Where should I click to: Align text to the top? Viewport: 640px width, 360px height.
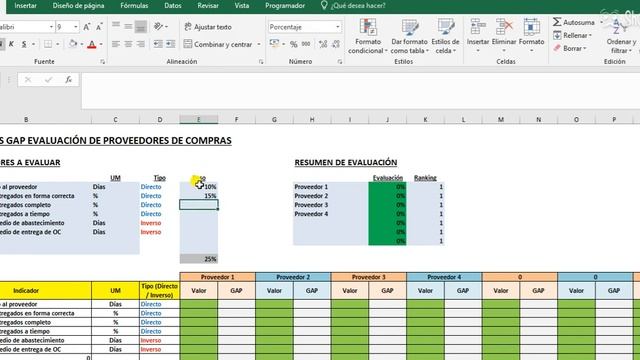click(x=116, y=27)
